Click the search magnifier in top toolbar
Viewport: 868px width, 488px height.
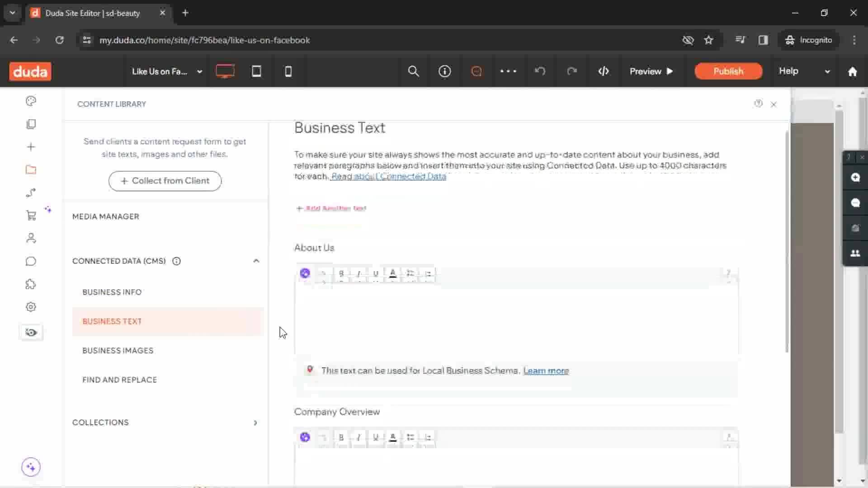tap(413, 71)
